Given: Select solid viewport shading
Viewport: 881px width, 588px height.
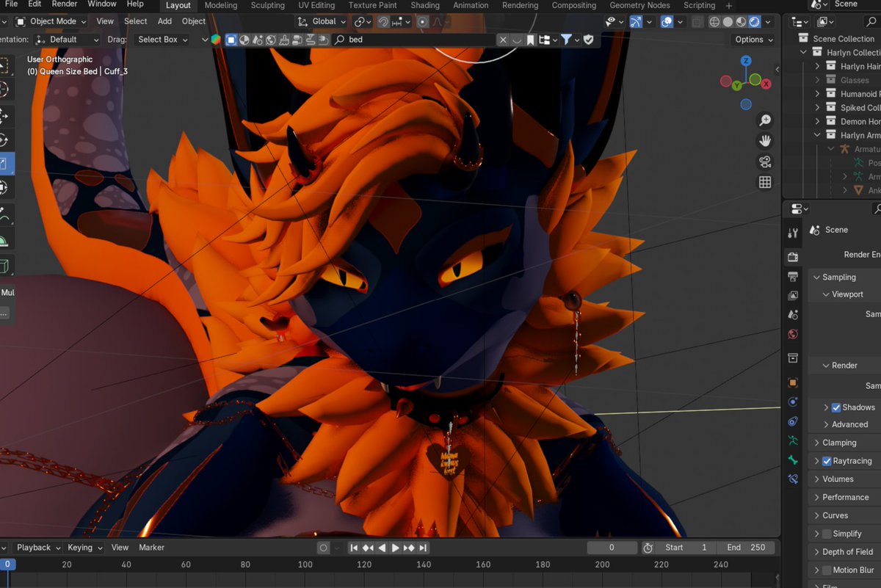Looking at the screenshot, I should (728, 22).
